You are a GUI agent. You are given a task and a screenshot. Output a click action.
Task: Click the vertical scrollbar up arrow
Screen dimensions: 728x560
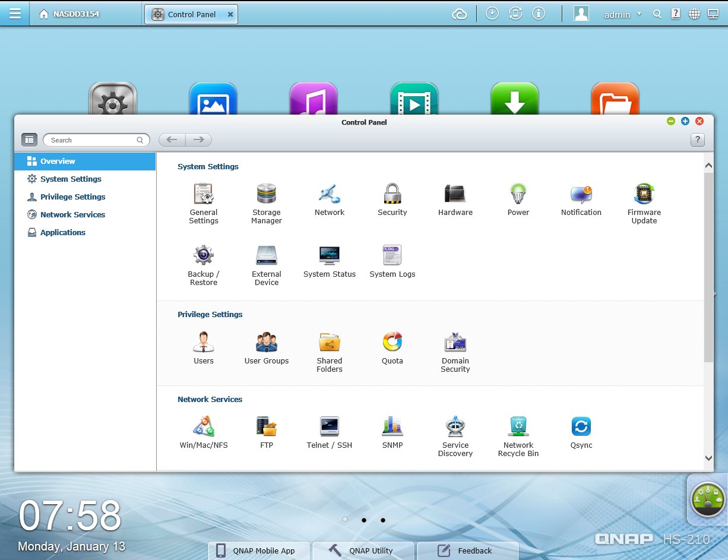coord(708,166)
